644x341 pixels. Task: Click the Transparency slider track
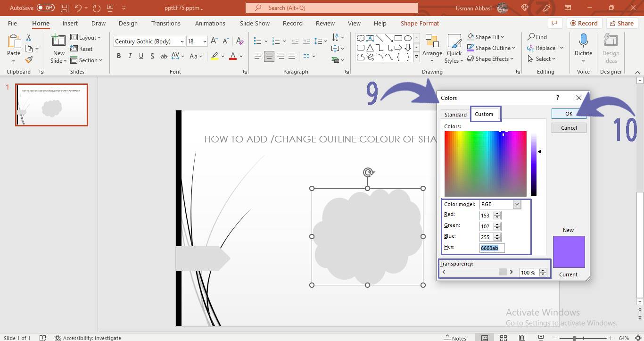tap(478, 272)
